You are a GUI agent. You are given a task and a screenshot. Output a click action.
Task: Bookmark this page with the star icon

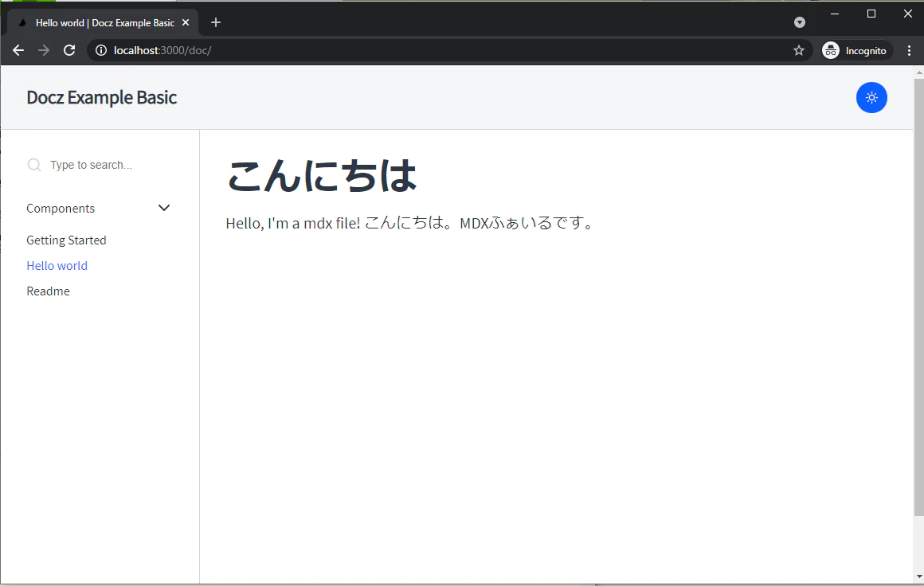tap(798, 51)
